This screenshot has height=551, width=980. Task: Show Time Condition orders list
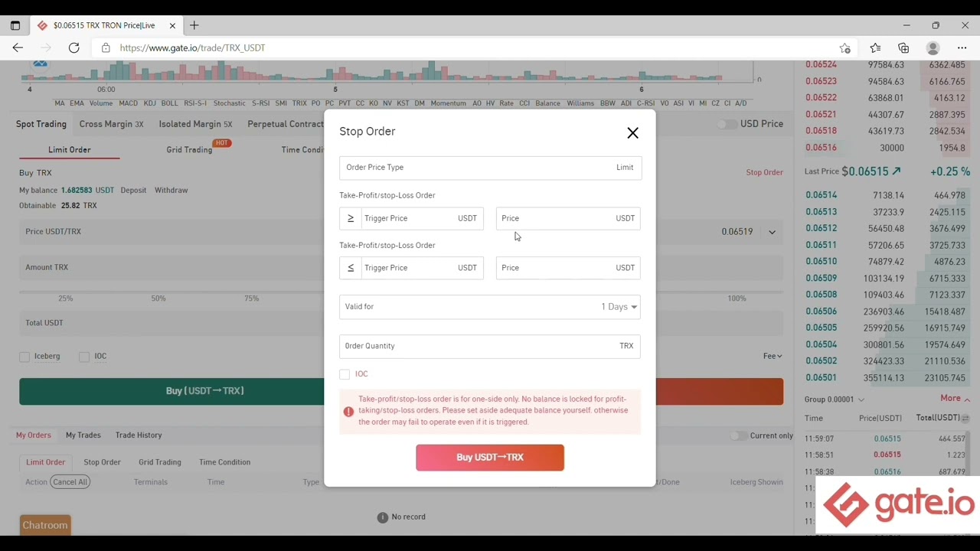click(x=225, y=462)
